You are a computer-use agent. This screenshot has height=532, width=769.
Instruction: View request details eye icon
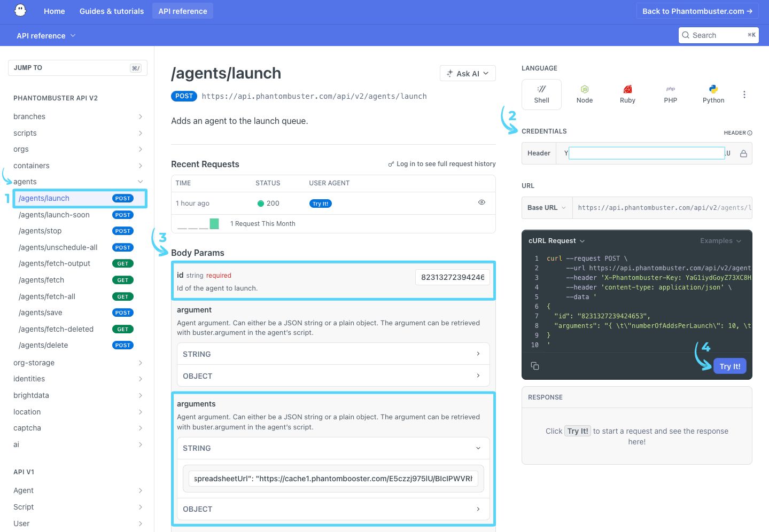(x=481, y=202)
